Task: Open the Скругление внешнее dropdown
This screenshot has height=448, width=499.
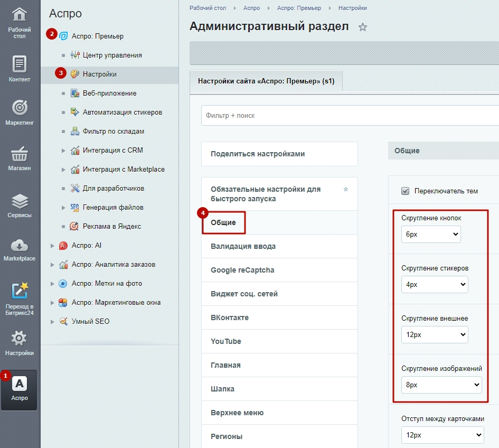Action: pos(435,334)
